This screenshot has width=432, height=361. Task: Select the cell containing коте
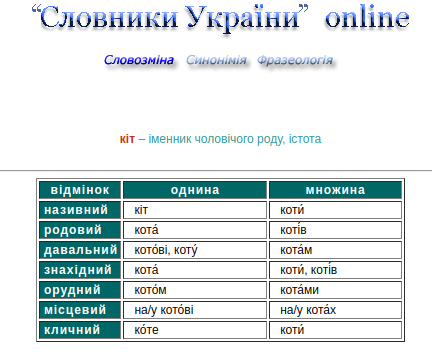(195, 330)
